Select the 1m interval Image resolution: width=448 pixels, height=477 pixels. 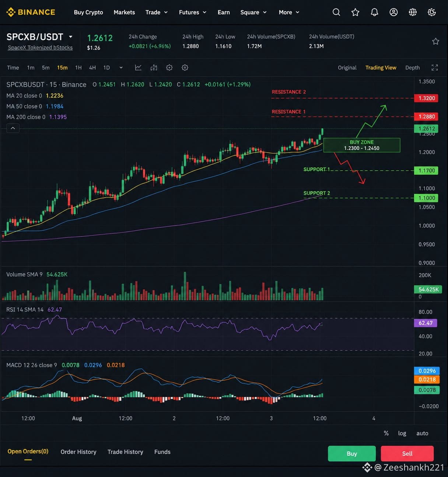[31, 67]
